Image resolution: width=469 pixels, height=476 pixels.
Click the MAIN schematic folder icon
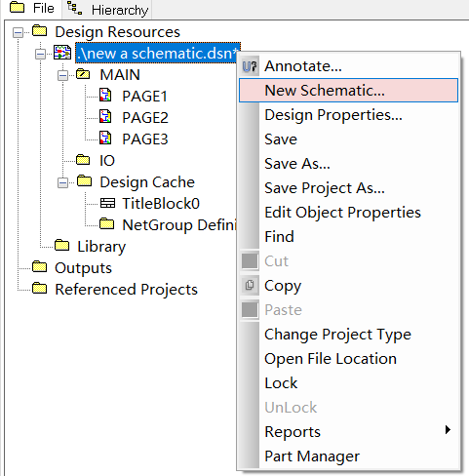tap(83, 74)
